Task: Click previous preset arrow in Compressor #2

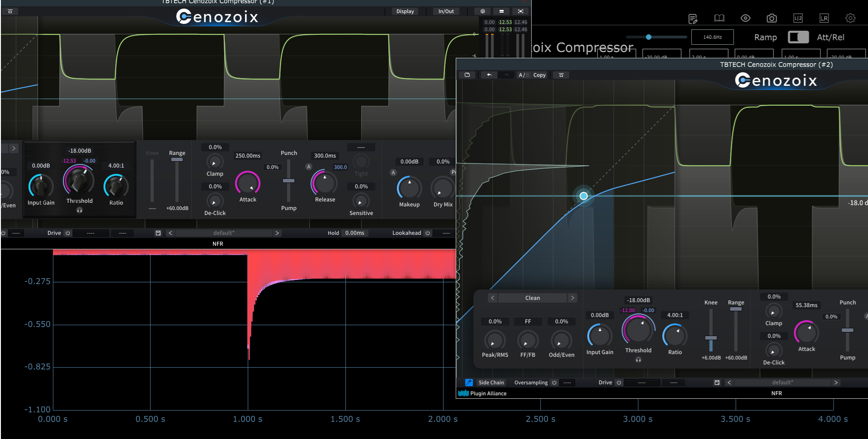Action: pyautogui.click(x=729, y=383)
